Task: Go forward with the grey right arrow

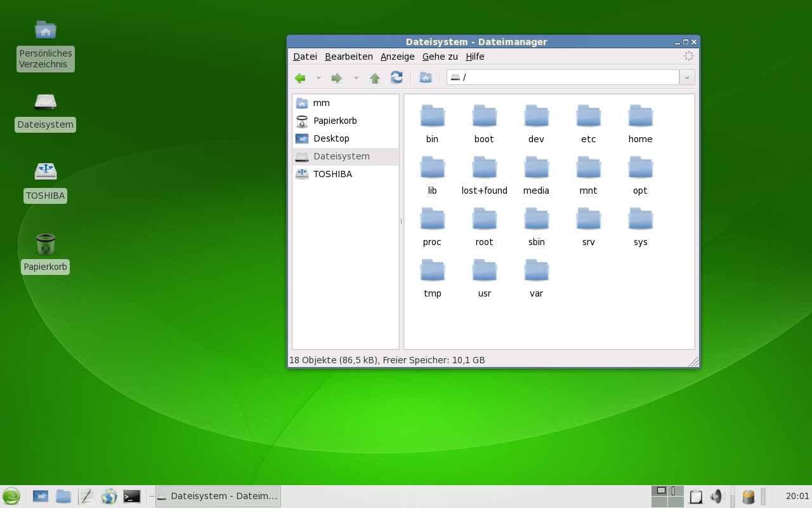Action: [337, 77]
